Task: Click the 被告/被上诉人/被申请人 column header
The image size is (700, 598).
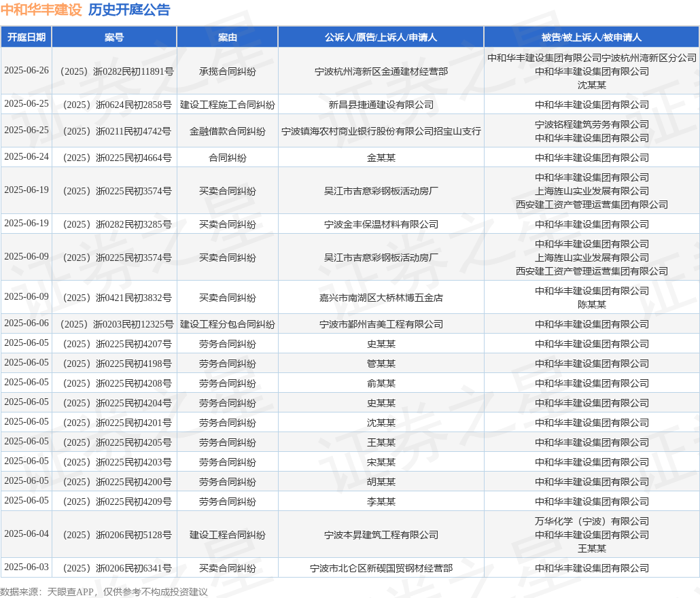Action: pyautogui.click(x=591, y=37)
